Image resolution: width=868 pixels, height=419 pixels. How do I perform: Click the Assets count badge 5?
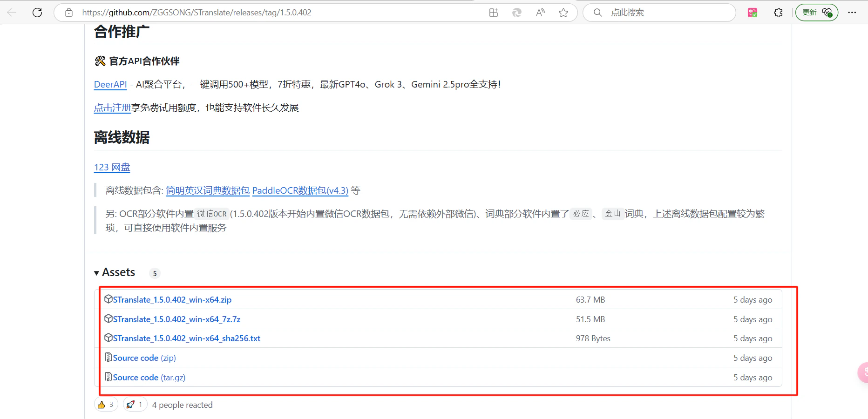(155, 273)
